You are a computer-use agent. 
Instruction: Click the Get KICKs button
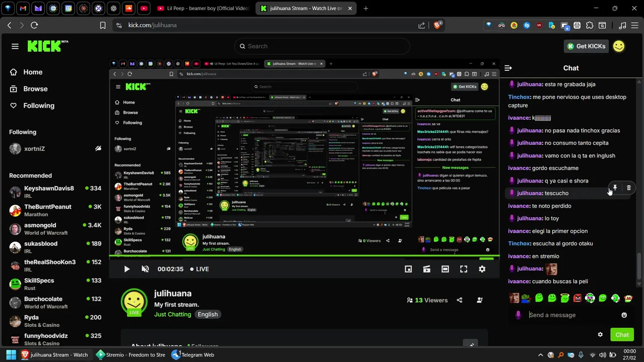pos(586,46)
